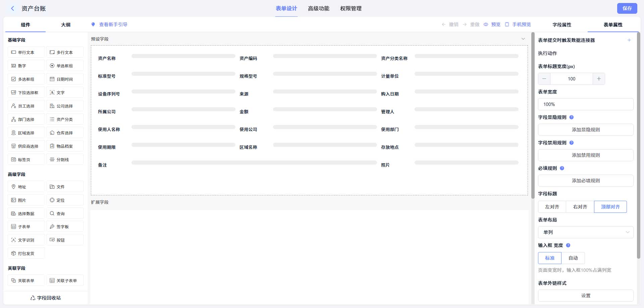Viewport: 644px width, 308px height.
Task: Add the 地址 address field
Action: (26, 187)
